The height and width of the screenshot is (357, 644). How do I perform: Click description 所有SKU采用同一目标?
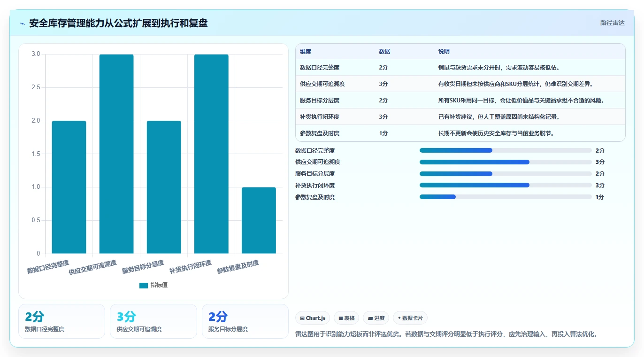point(521,101)
